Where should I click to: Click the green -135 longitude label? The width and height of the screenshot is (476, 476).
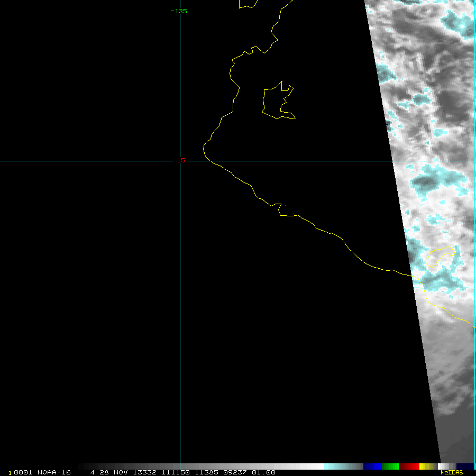(x=179, y=11)
